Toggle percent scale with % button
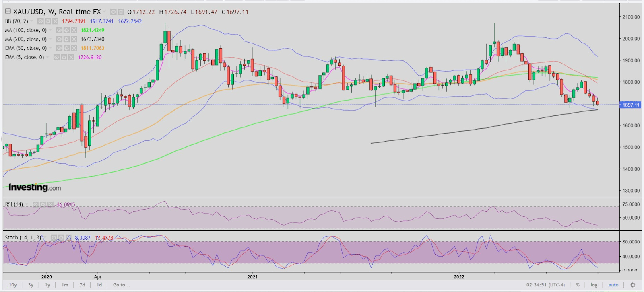Viewport: 644px width, 292px height. (x=578, y=285)
